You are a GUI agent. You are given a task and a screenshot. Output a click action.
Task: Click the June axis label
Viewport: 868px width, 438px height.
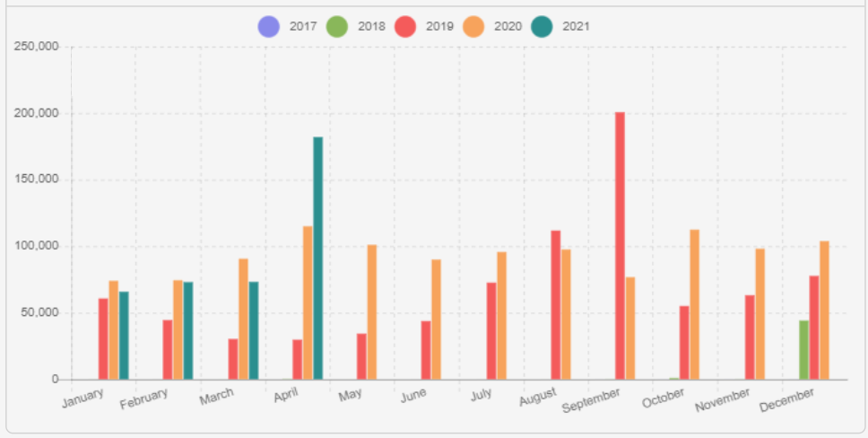pos(414,395)
